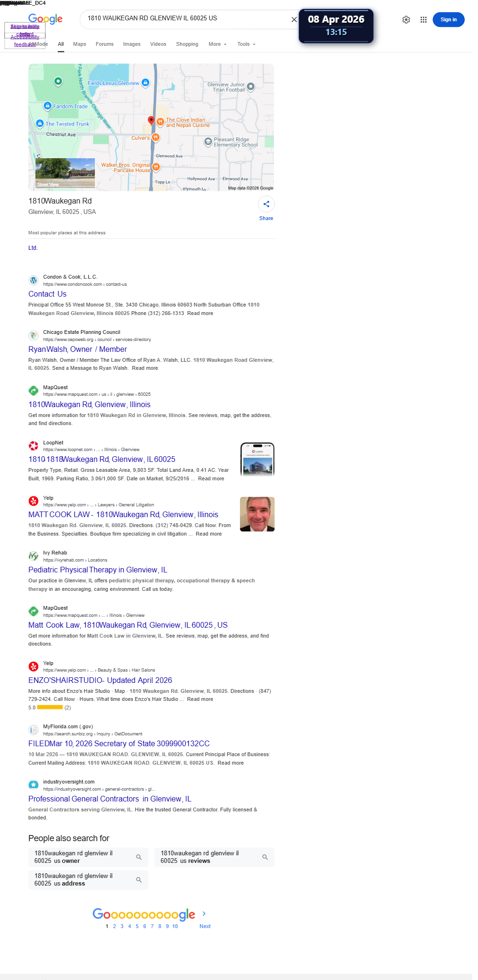This screenshot has width=478, height=980.
Task: Open the Contact Us Condon & Cook result
Action: [x=47, y=294]
